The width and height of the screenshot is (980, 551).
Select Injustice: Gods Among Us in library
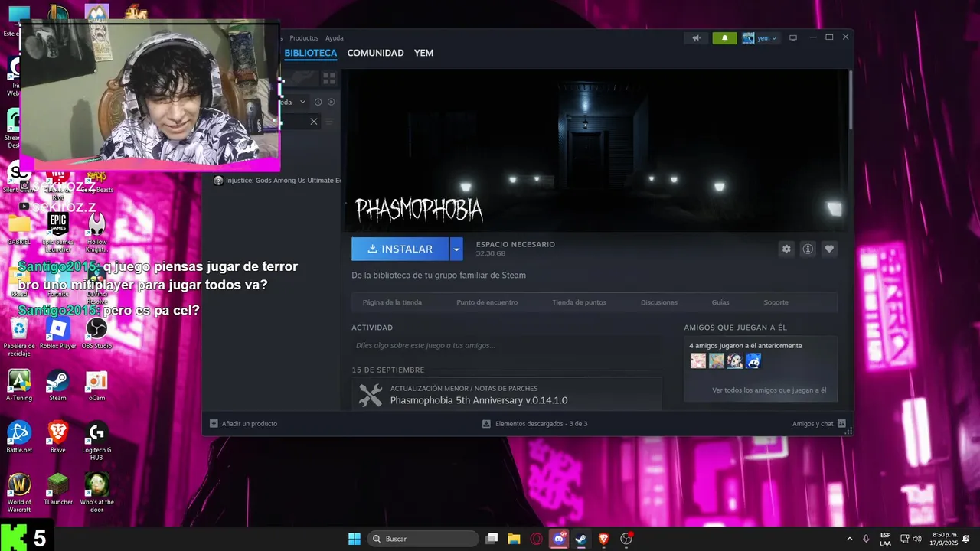[277, 181]
